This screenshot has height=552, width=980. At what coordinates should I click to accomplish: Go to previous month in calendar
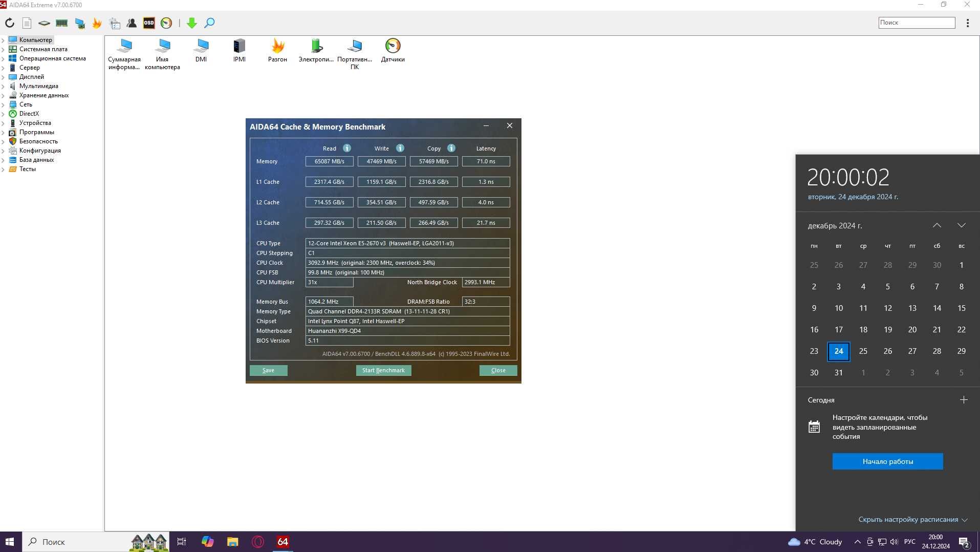(937, 225)
